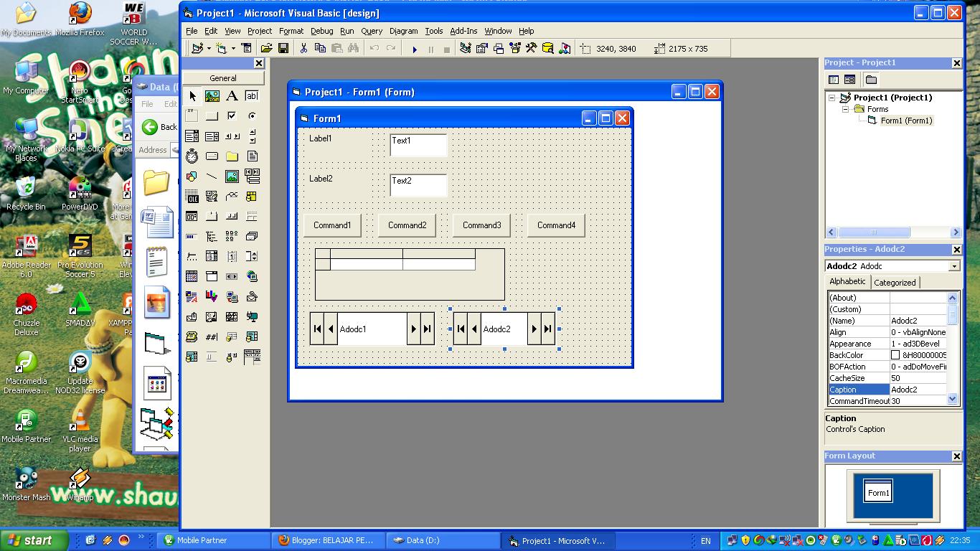Image resolution: width=980 pixels, height=551 pixels.
Task: Click the Command3 button on Form1
Action: coord(481,225)
